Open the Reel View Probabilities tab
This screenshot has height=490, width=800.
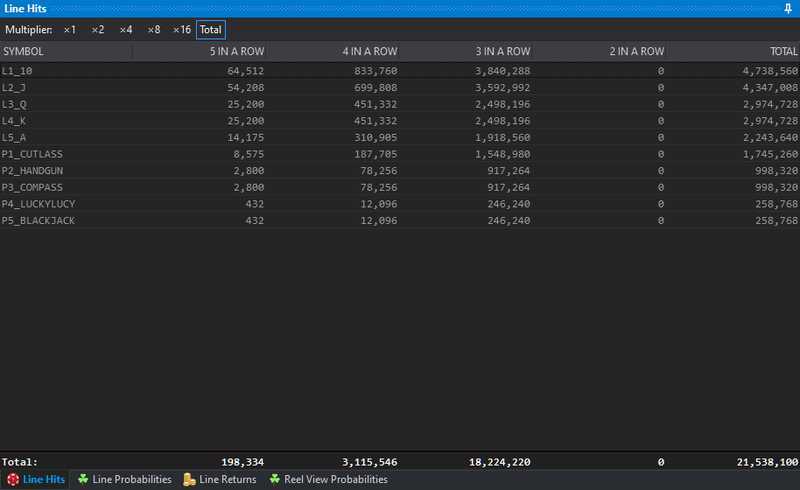pyautogui.click(x=329, y=479)
